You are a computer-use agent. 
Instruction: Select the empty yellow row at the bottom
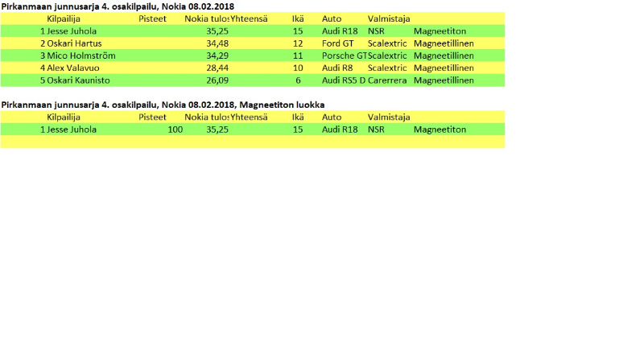(x=252, y=142)
